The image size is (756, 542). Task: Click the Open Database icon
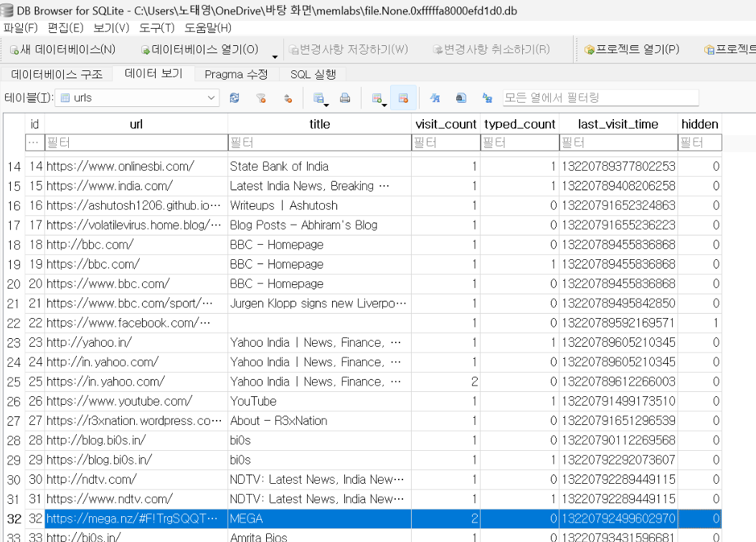coord(145,50)
